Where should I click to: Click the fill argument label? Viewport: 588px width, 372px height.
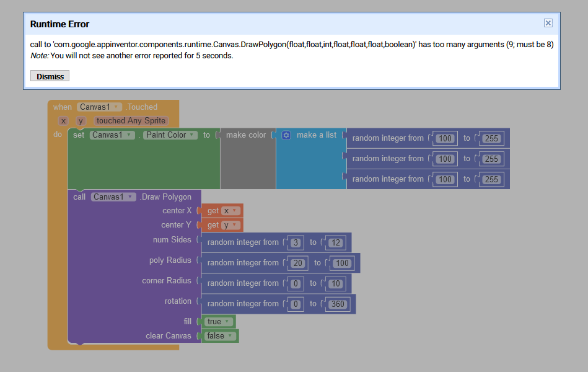188,322
